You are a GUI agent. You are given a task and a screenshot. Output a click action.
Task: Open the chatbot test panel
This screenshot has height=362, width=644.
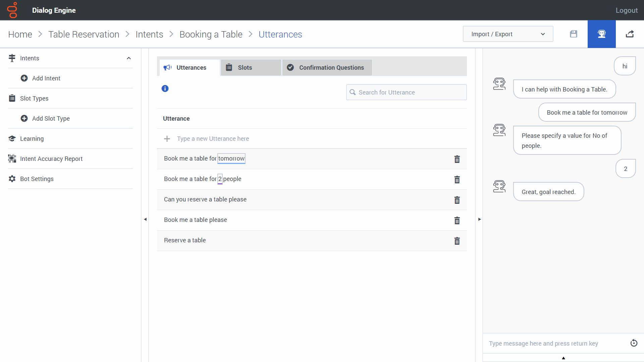tap(601, 34)
